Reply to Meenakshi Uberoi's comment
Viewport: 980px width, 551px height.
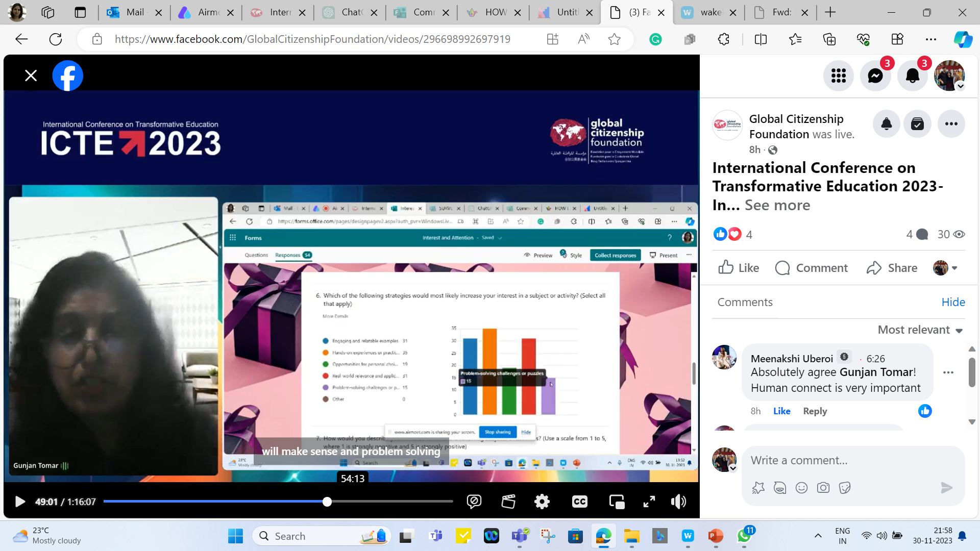pyautogui.click(x=815, y=411)
